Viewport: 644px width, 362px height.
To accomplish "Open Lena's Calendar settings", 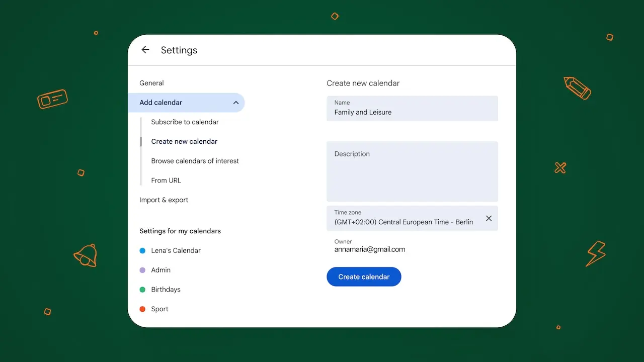I will 176,250.
